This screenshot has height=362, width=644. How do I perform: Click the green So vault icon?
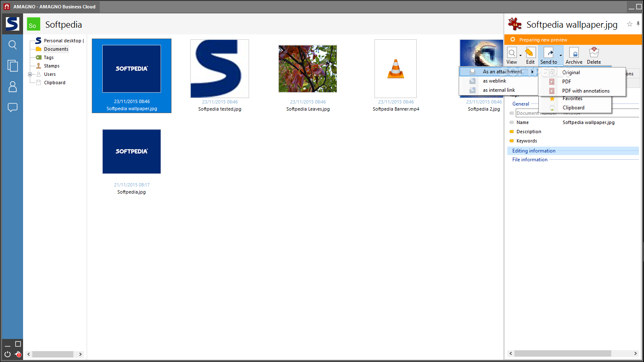34,24
